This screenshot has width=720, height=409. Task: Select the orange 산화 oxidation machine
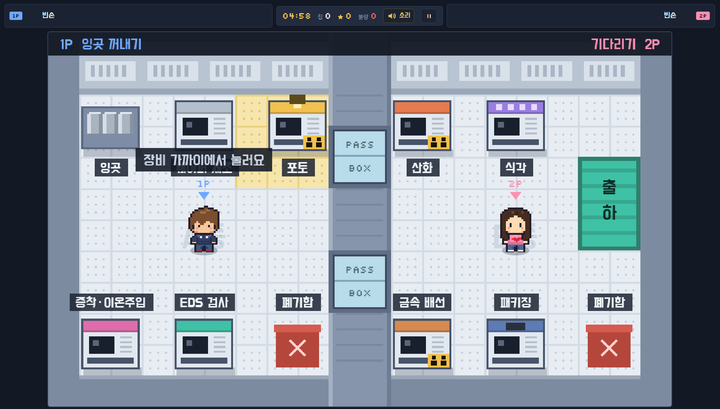(422, 125)
